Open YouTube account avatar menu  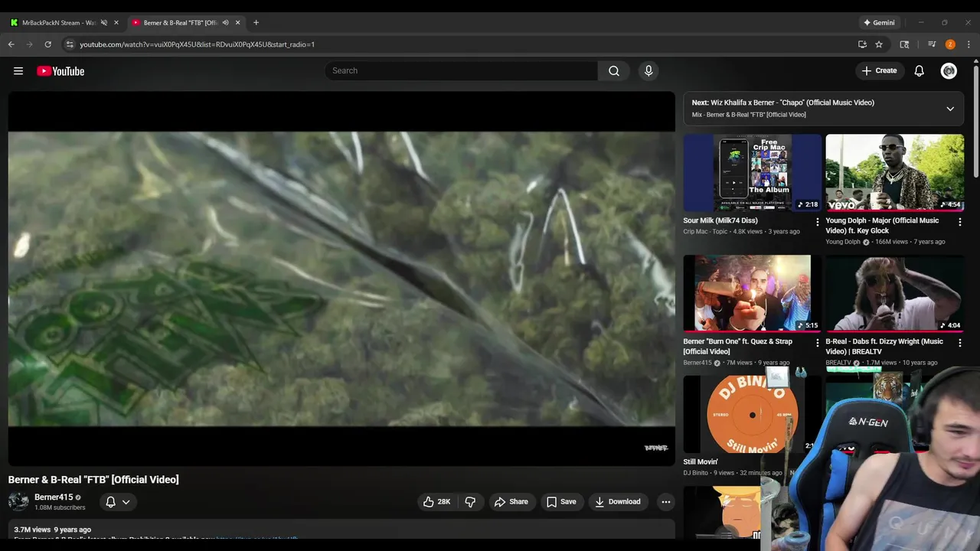[949, 70]
